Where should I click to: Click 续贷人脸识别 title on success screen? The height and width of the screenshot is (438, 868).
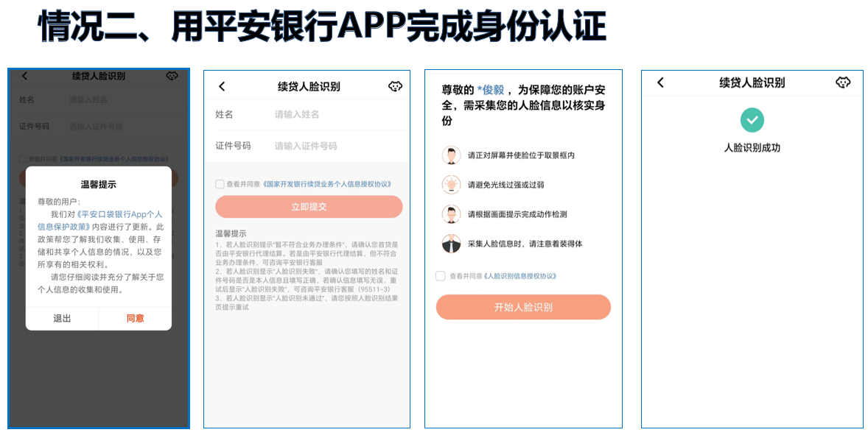point(752,83)
